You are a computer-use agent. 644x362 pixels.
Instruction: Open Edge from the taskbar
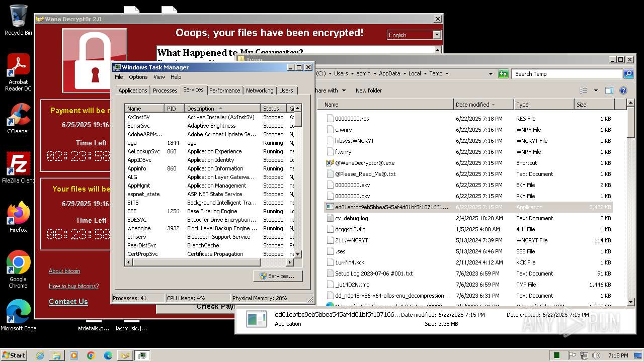[108, 355]
